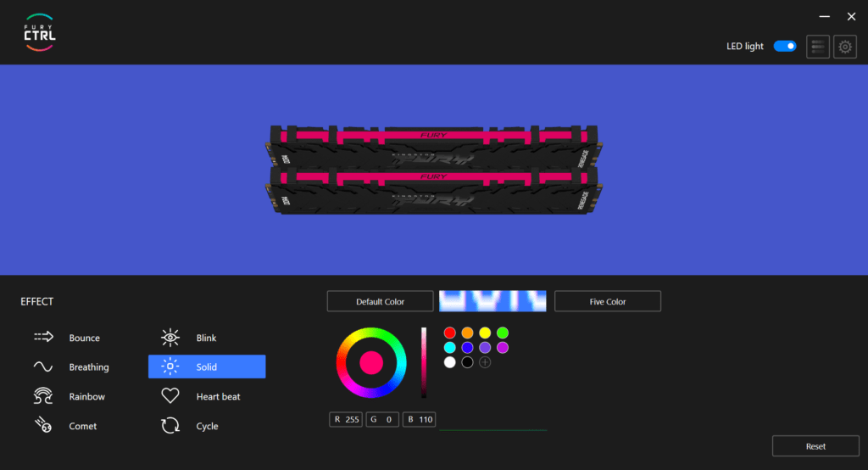Image resolution: width=868 pixels, height=470 pixels.
Task: Select the Blink effect label
Action: (206, 339)
